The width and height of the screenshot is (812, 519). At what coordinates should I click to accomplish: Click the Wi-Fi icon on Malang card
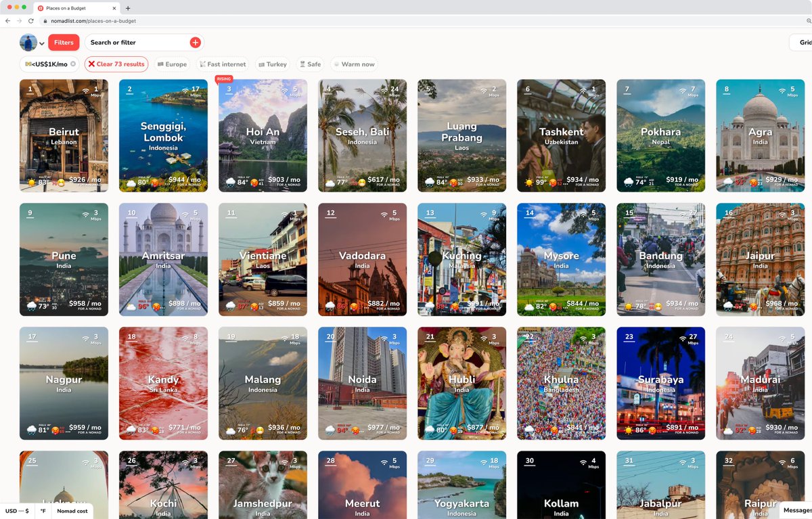285,338
